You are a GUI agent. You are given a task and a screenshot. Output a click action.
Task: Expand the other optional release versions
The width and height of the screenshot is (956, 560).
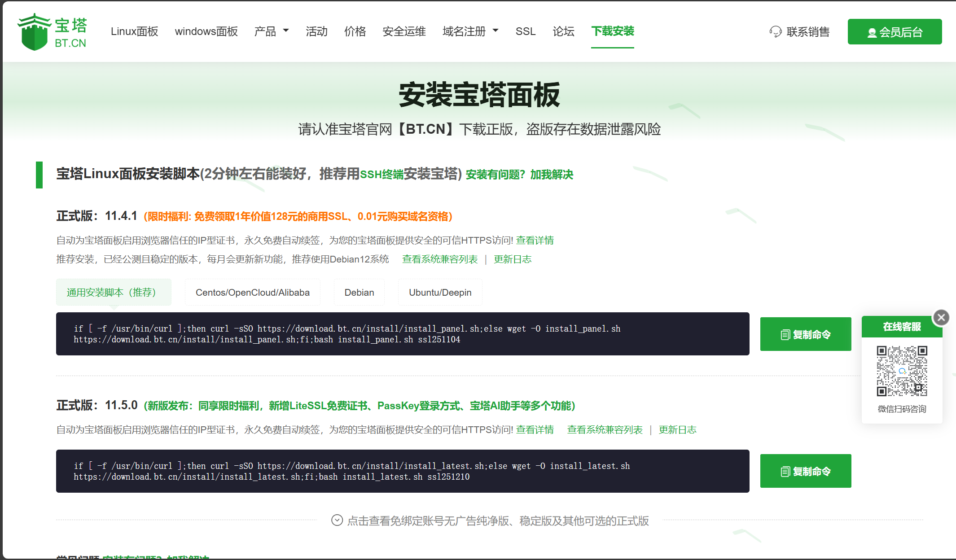pos(490,521)
